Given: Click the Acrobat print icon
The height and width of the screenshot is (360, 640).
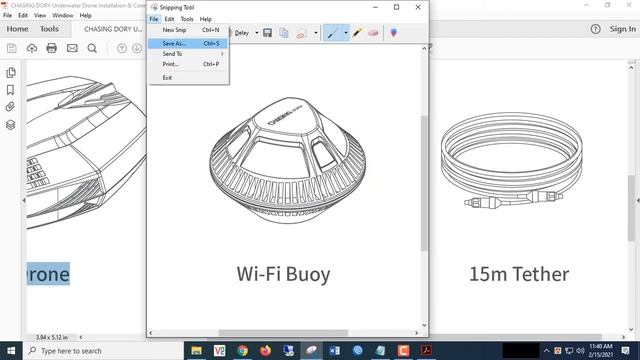Looking at the screenshot, I should 52,48.
